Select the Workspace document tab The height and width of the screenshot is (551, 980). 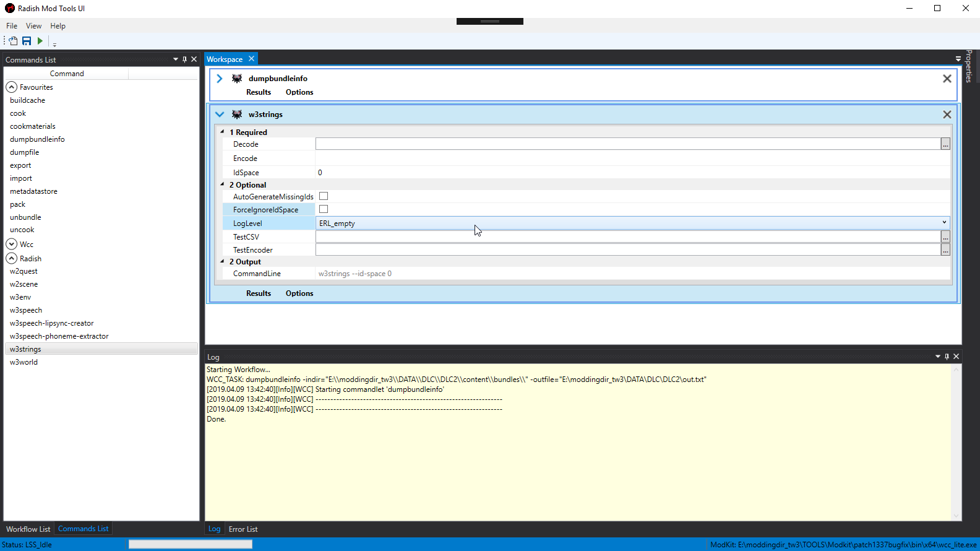tap(225, 59)
